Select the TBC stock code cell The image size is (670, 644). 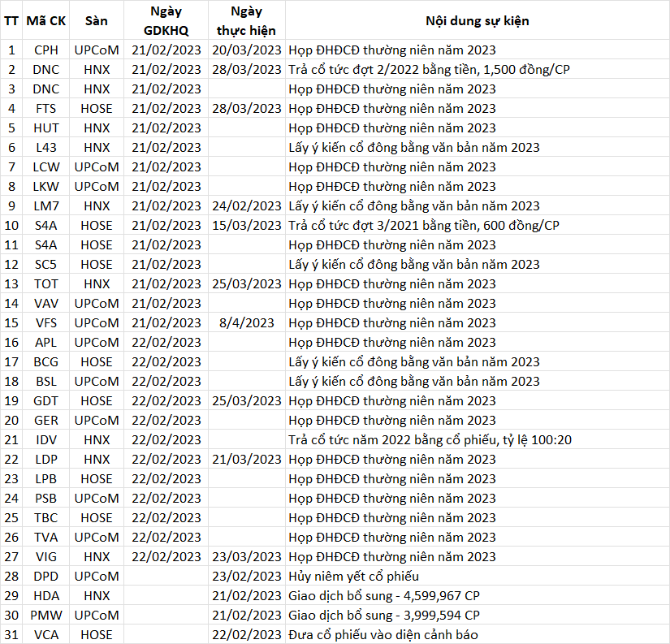(x=45, y=518)
